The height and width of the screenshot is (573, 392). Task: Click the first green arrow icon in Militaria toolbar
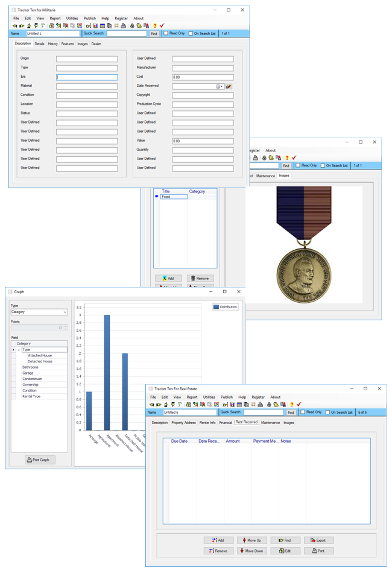click(x=15, y=26)
